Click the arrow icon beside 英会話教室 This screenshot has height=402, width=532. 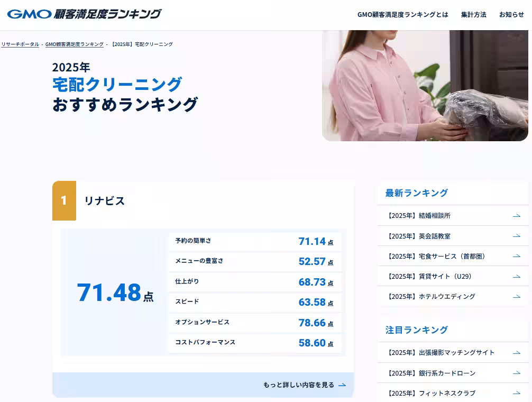pos(516,236)
